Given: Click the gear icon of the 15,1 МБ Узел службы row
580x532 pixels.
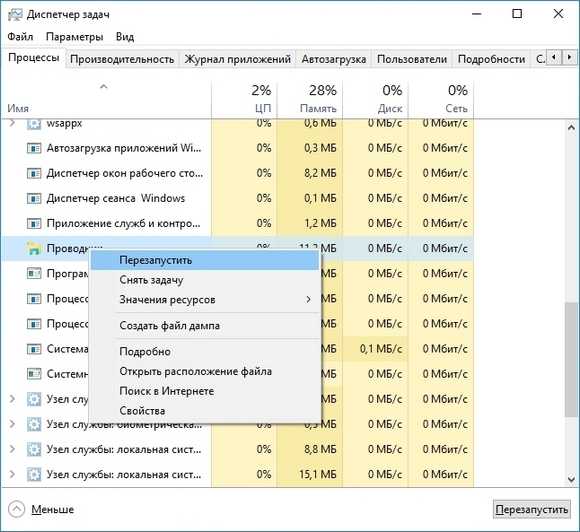Looking at the screenshot, I should (x=34, y=475).
